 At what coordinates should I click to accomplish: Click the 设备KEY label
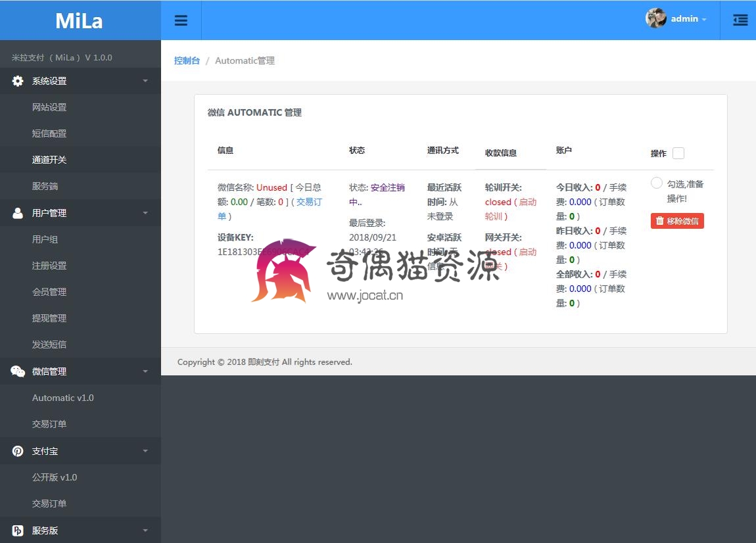tap(235, 238)
